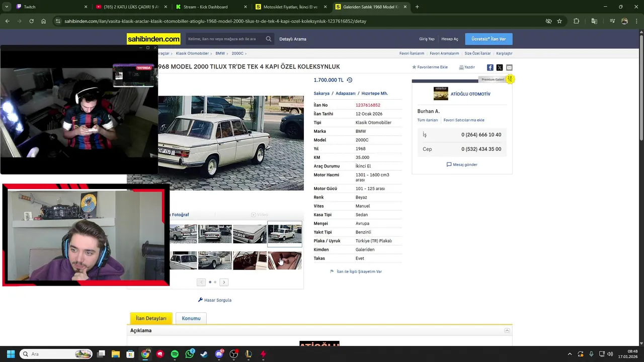Open the media control icon
644x362 pixels.
612,21
